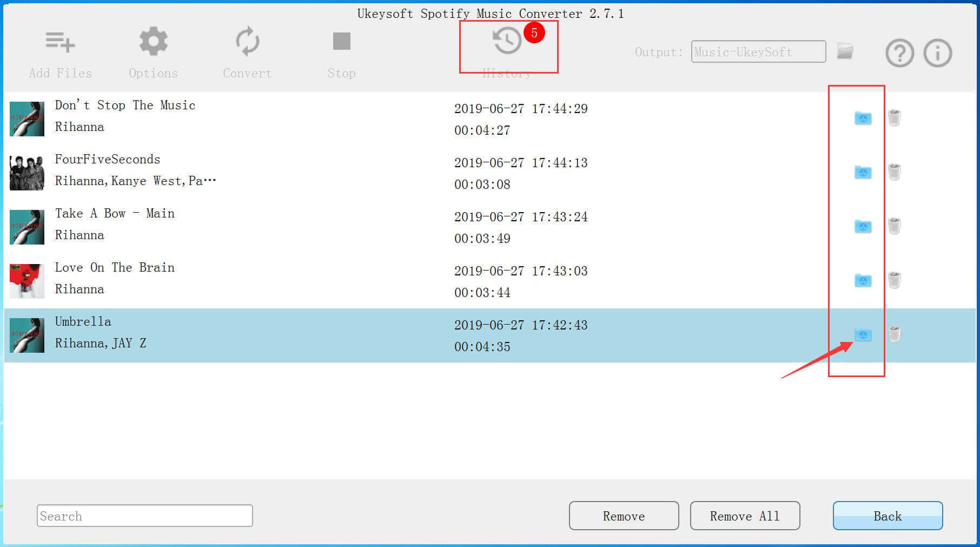The width and height of the screenshot is (980, 547).
Task: Select the Don't Stop The Music title
Action: click(x=125, y=105)
